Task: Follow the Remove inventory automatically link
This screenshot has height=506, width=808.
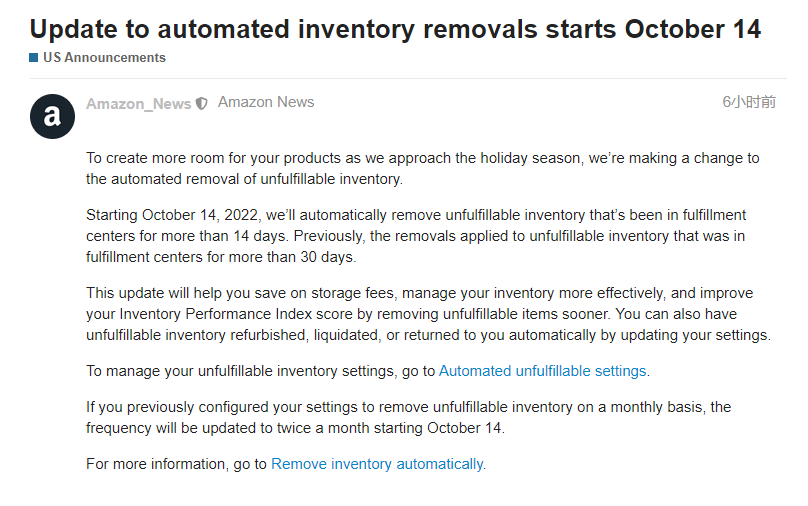Action: [x=377, y=464]
